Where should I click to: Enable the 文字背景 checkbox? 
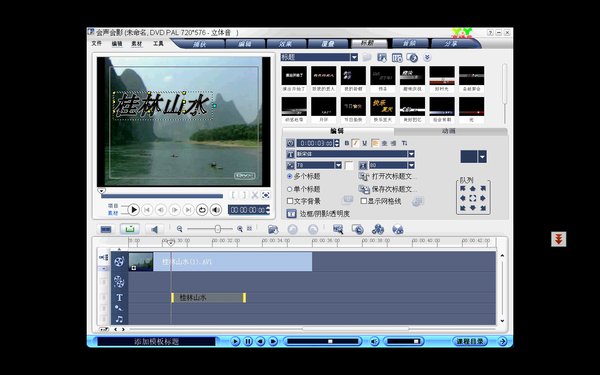[x=290, y=201]
